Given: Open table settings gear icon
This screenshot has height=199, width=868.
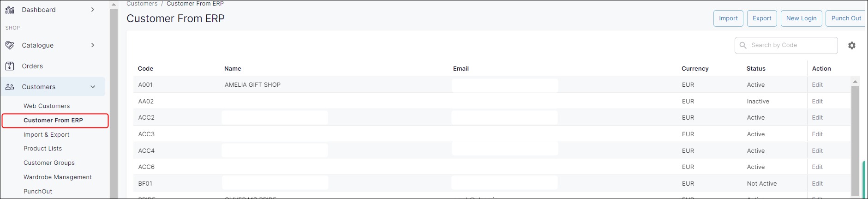Looking at the screenshot, I should click(x=852, y=45).
